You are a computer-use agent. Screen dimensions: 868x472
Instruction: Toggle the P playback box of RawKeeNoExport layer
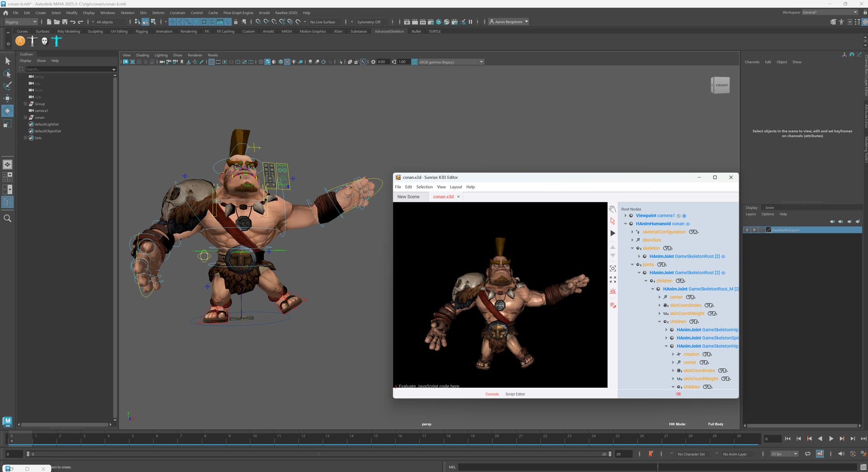pyautogui.click(x=754, y=230)
